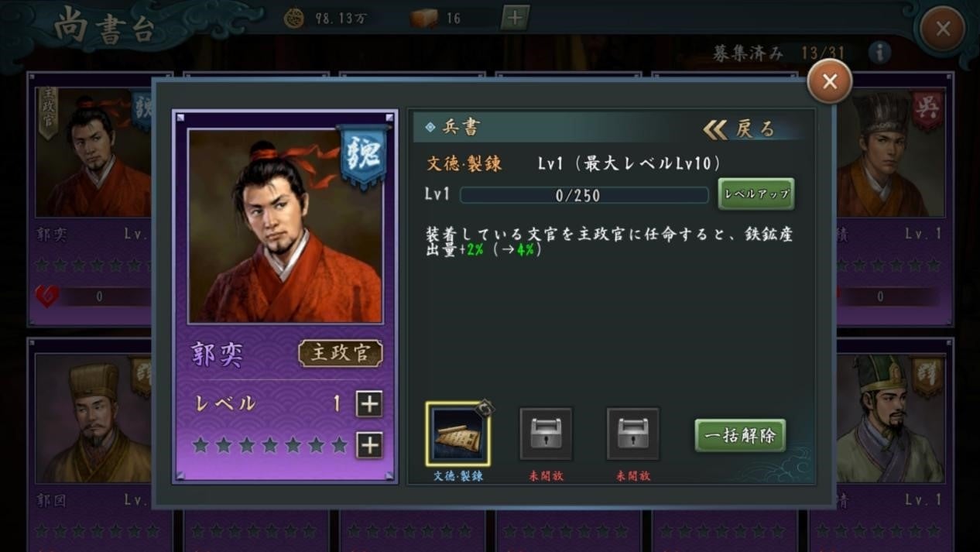Image resolution: width=980 pixels, height=552 pixels.
Task: Tap 郭奕's large portrait image
Action: [286, 225]
